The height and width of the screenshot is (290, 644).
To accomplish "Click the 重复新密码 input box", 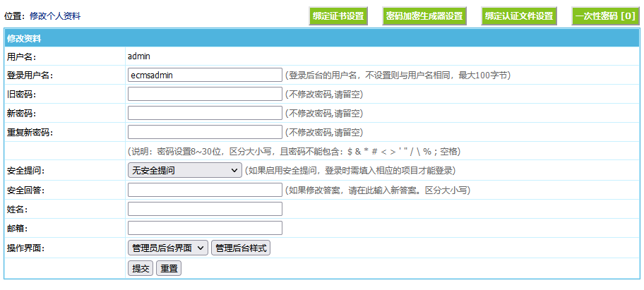I will 205,132.
